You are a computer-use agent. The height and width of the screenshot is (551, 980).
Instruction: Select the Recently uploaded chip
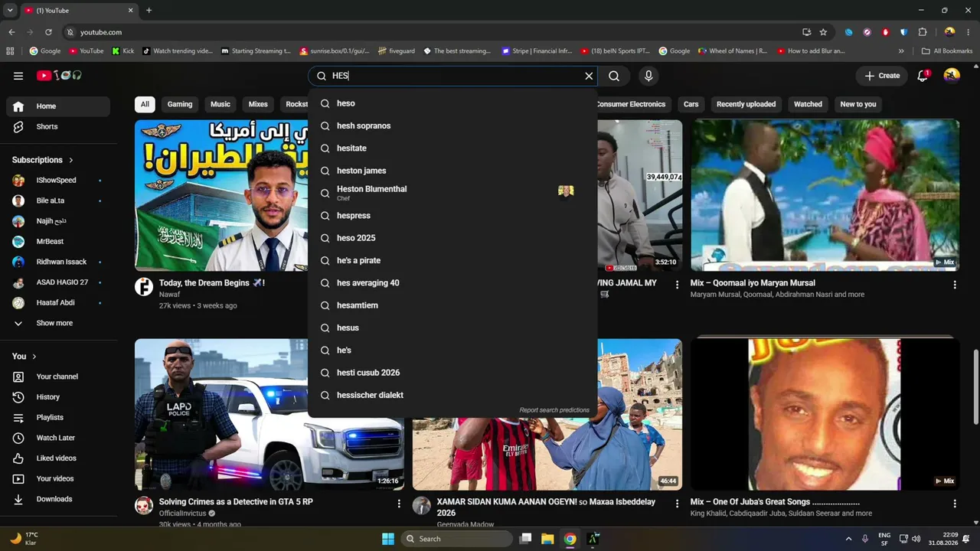(746, 104)
